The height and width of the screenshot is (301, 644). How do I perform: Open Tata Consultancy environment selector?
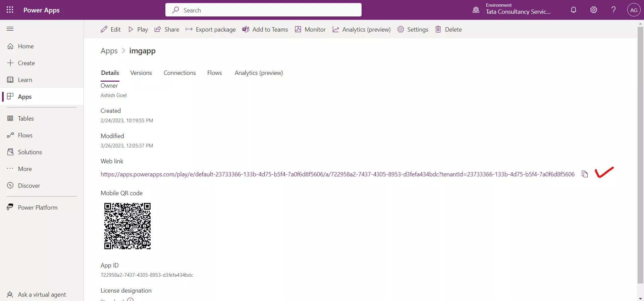pyautogui.click(x=518, y=11)
